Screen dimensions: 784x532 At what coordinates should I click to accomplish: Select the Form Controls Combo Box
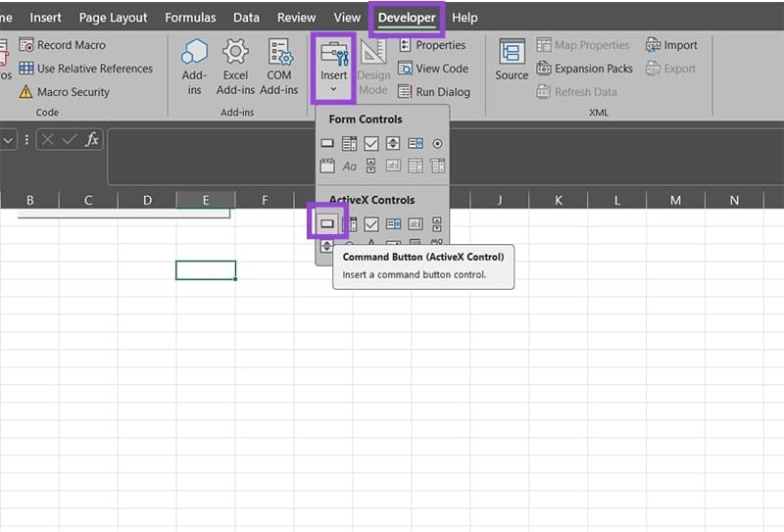pyautogui.click(x=350, y=144)
